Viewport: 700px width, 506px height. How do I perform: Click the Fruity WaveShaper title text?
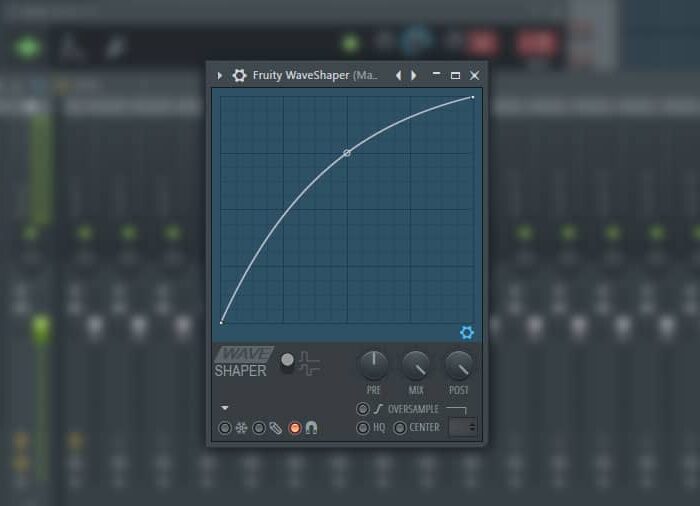(x=301, y=75)
